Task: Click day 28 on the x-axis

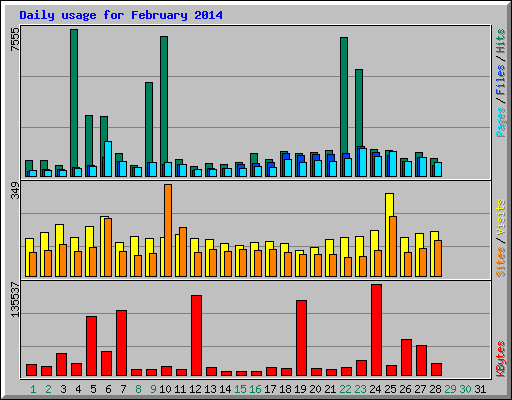Action: pos(435,389)
